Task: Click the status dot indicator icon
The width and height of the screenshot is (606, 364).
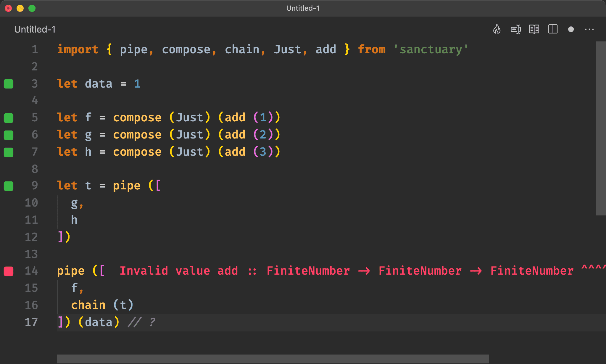Action: click(x=572, y=29)
